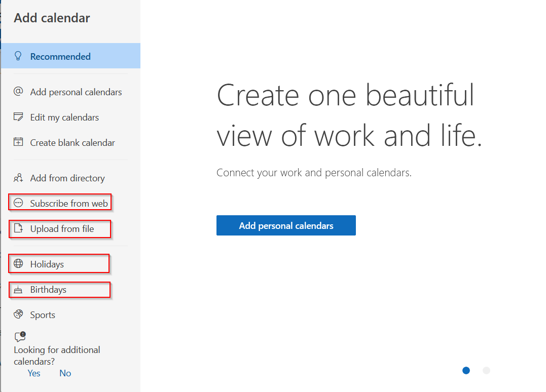Click the Add personal calendars @ icon

click(x=19, y=92)
